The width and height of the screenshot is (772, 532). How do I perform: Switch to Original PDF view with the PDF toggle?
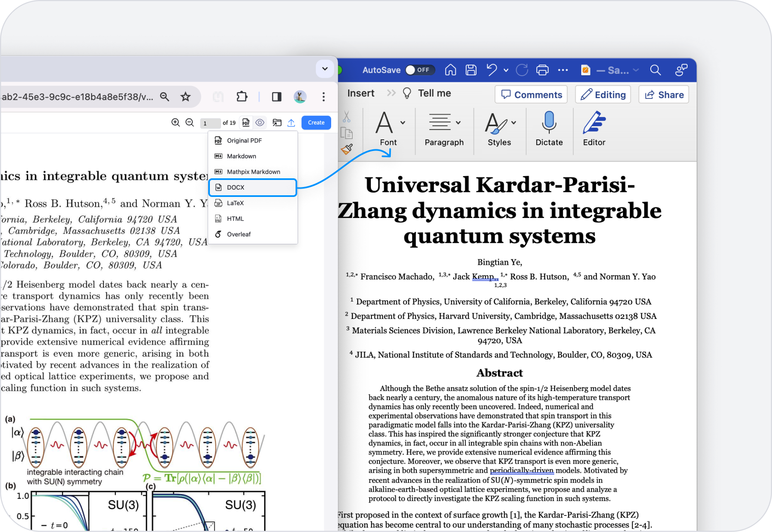246,122
